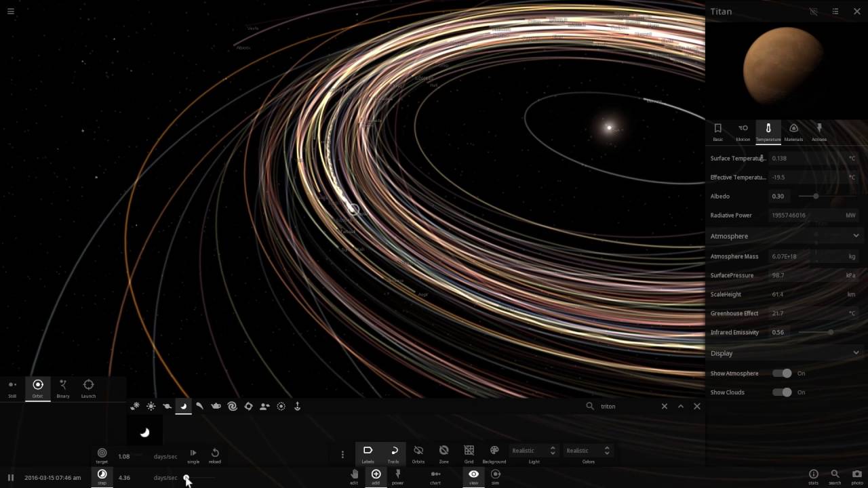Pause the simulation
Screen dimensions: 868x488
point(11,477)
